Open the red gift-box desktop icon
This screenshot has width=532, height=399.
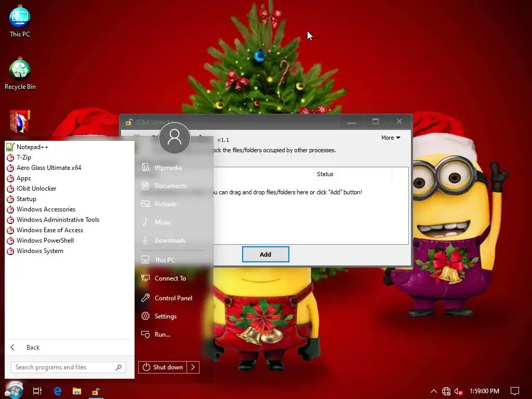click(20, 121)
